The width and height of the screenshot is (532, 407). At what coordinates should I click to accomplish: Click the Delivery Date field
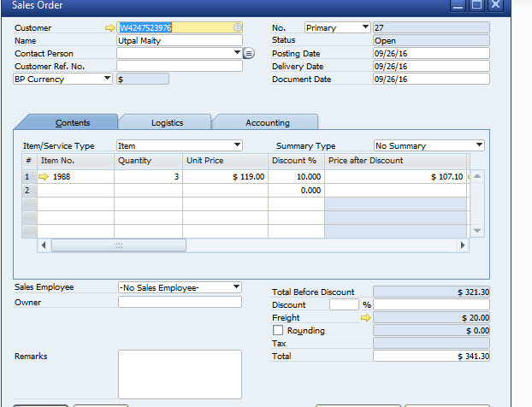point(431,66)
